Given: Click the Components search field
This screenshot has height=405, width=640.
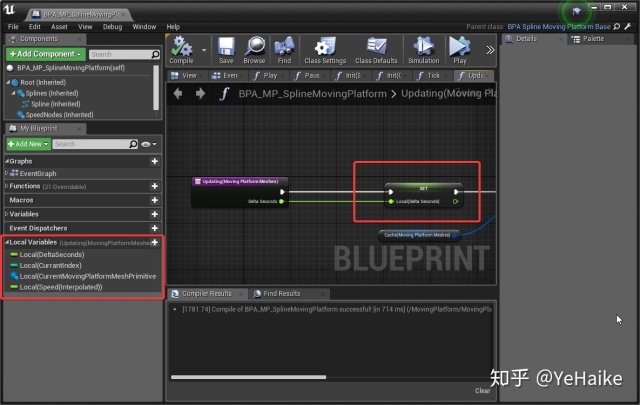Looking at the screenshot, I should point(124,54).
